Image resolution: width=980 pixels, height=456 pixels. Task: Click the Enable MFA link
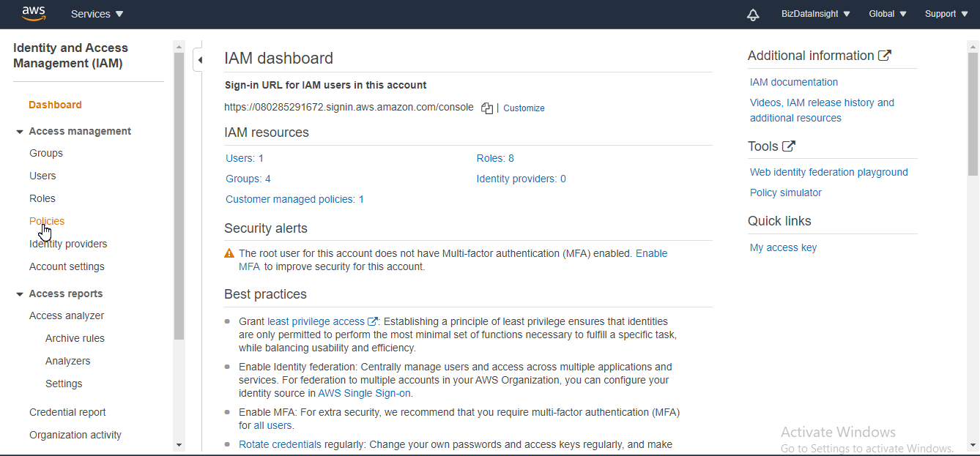[651, 253]
